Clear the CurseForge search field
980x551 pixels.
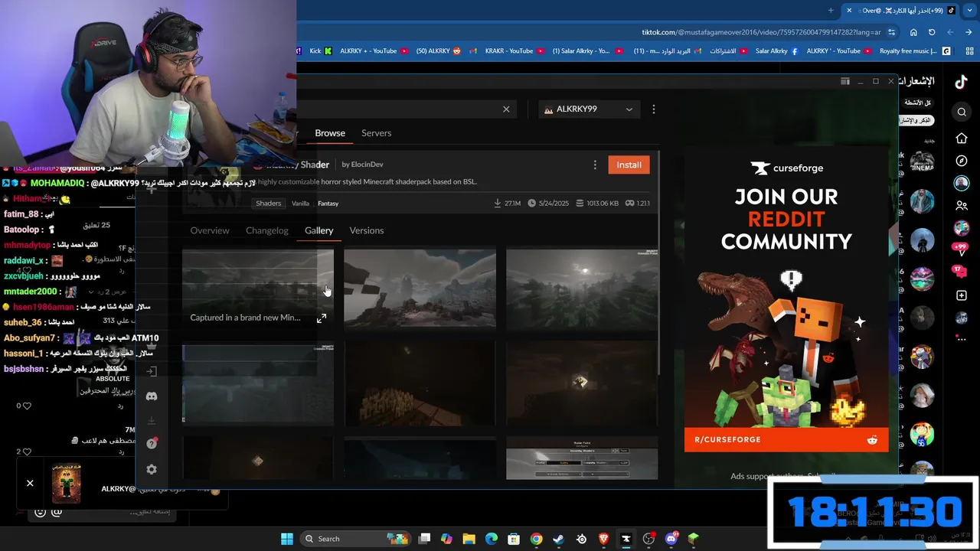(506, 109)
